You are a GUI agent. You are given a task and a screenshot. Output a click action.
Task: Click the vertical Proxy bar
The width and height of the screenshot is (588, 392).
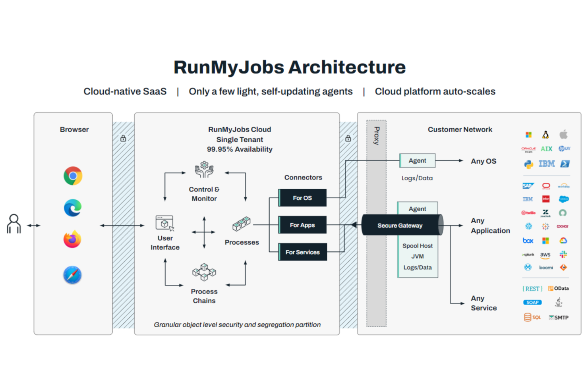(x=376, y=223)
